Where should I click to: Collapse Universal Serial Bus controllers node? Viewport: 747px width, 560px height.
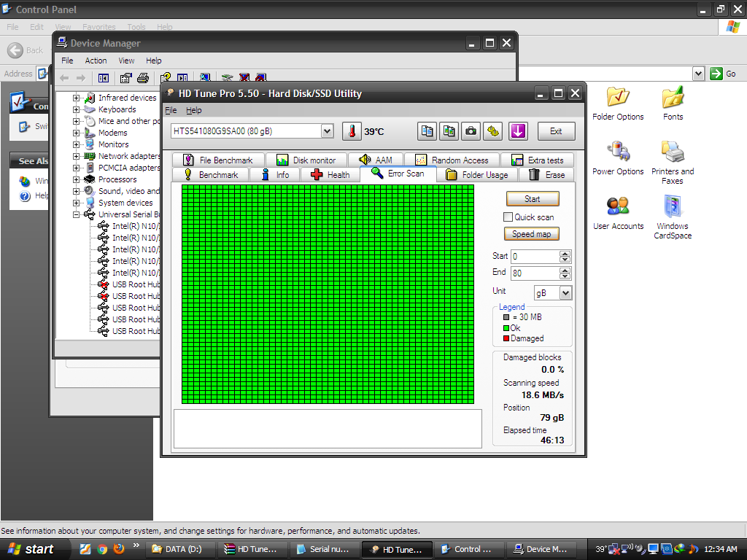click(x=77, y=214)
